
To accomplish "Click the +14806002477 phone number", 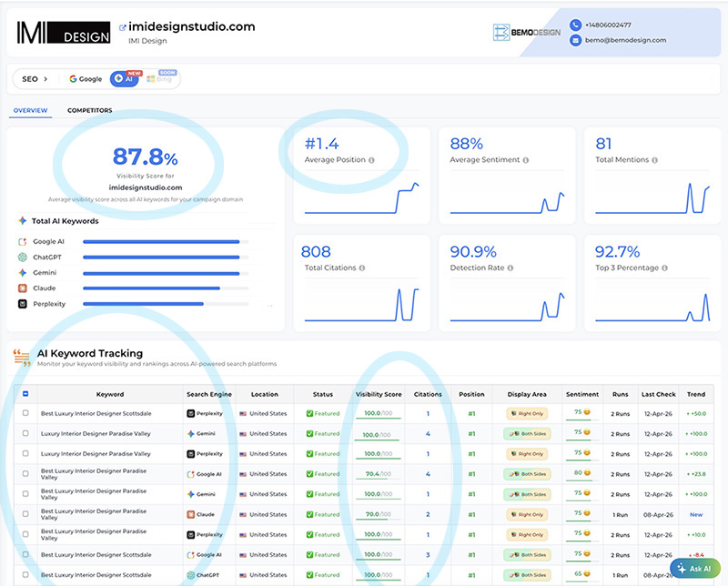I will coord(608,25).
